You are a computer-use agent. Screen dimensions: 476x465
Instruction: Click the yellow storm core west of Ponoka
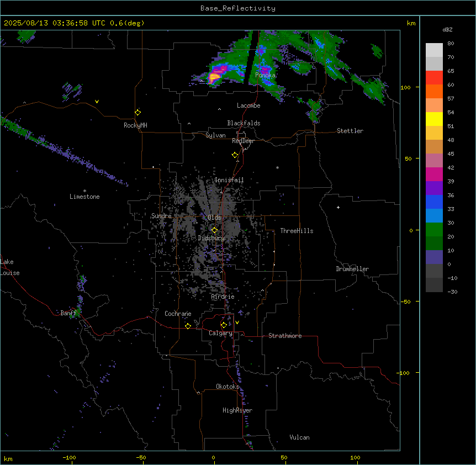214,77
